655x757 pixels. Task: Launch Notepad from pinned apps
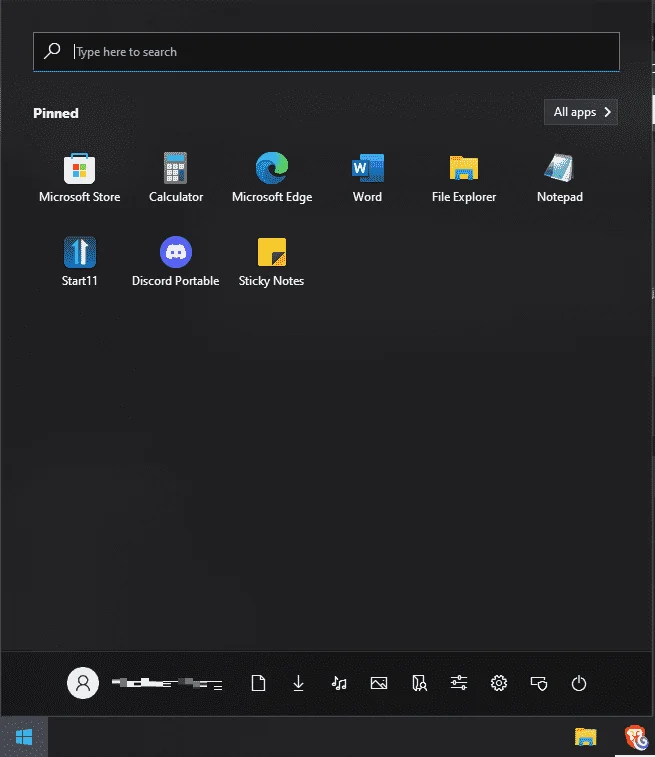point(560,178)
